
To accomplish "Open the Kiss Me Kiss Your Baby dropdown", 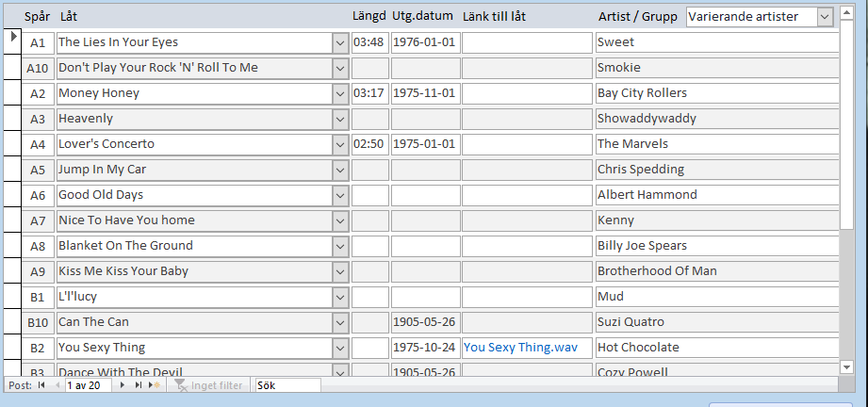I will click(339, 271).
